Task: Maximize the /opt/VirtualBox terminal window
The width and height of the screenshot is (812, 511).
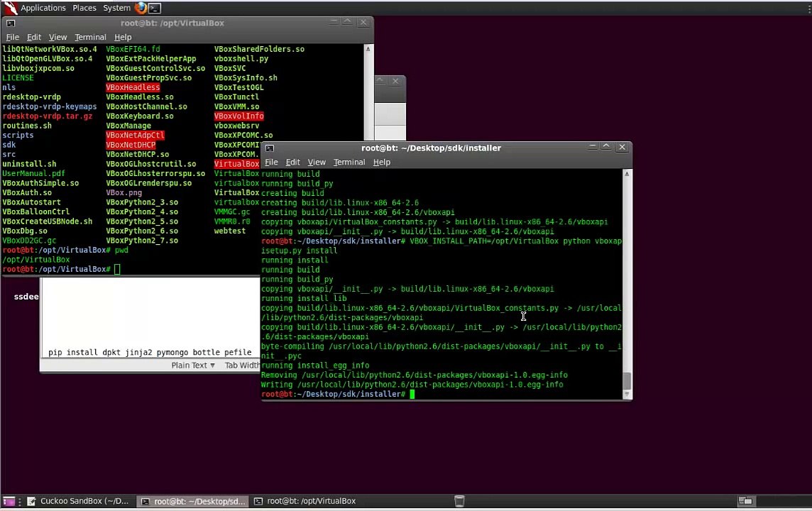Action: coord(348,22)
